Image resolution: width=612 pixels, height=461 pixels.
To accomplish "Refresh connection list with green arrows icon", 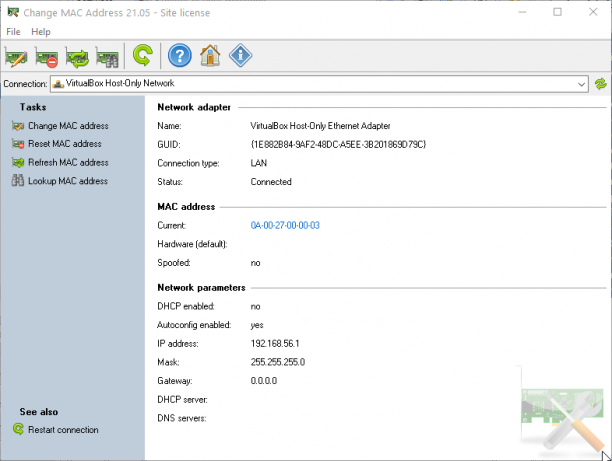I will (601, 84).
